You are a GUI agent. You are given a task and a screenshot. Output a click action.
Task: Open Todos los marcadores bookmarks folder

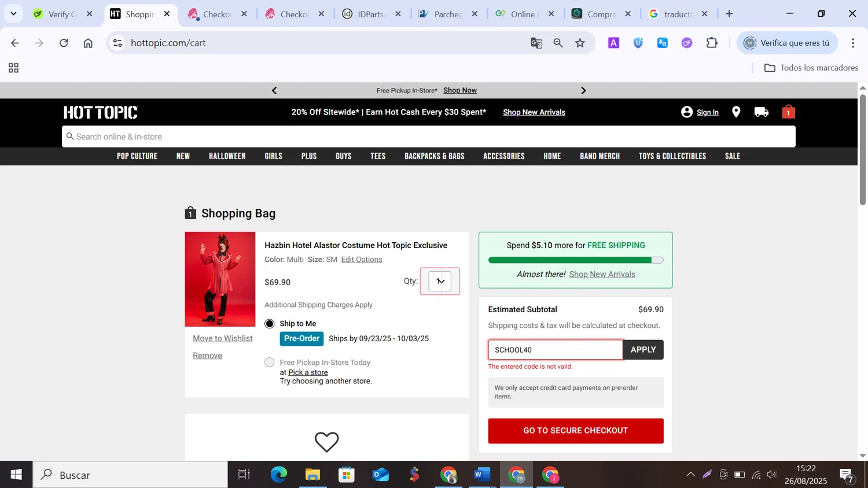811,68
